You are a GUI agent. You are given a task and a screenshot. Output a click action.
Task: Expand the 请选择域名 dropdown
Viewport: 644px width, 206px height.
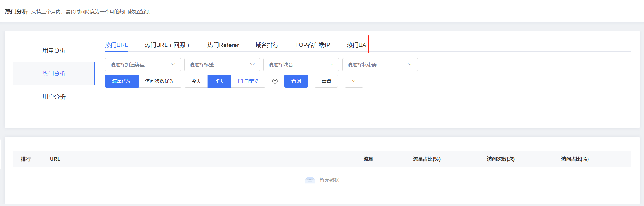click(301, 65)
